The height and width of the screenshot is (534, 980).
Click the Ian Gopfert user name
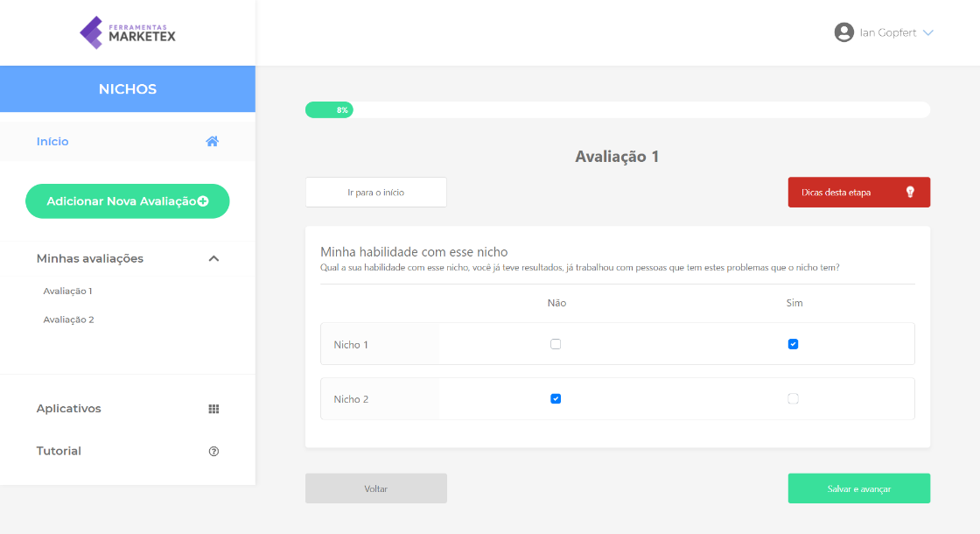887,32
